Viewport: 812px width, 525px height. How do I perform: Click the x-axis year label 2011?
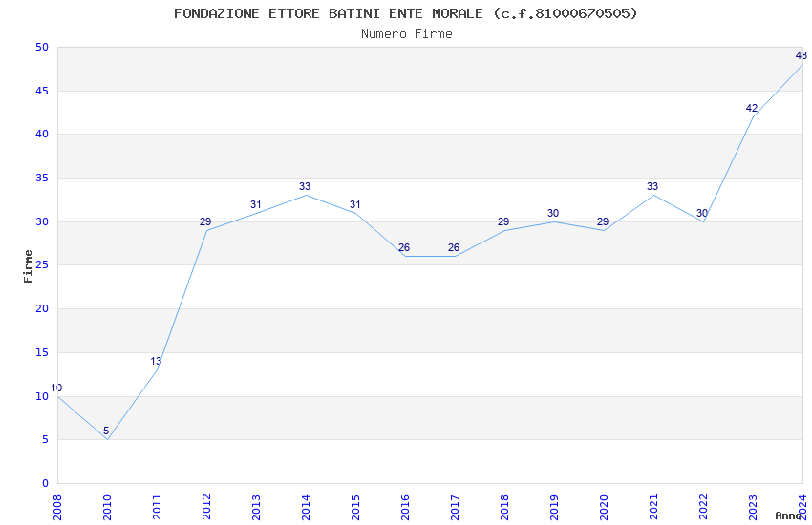tap(157, 507)
